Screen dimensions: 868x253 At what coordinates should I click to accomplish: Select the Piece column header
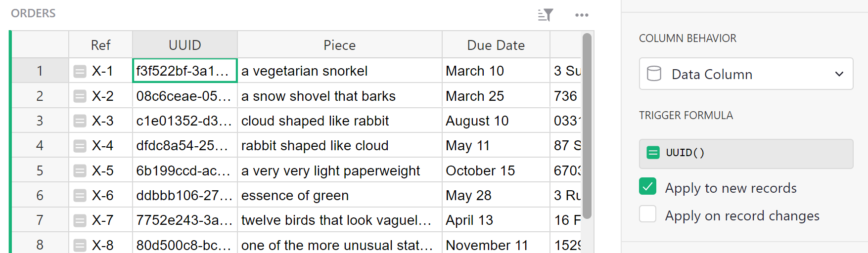pyautogui.click(x=339, y=45)
